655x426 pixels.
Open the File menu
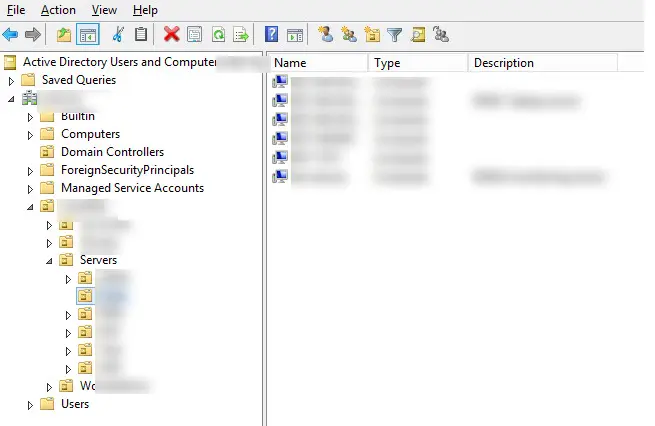point(16,10)
